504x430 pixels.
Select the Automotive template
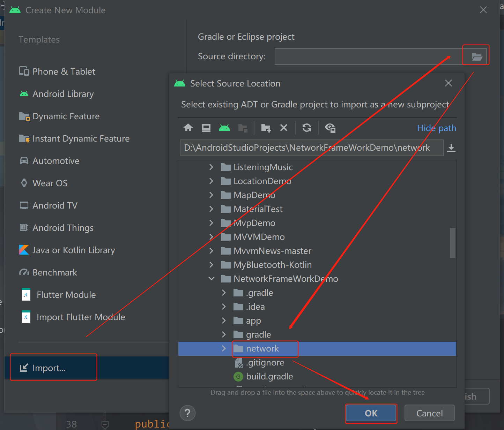(x=49, y=161)
